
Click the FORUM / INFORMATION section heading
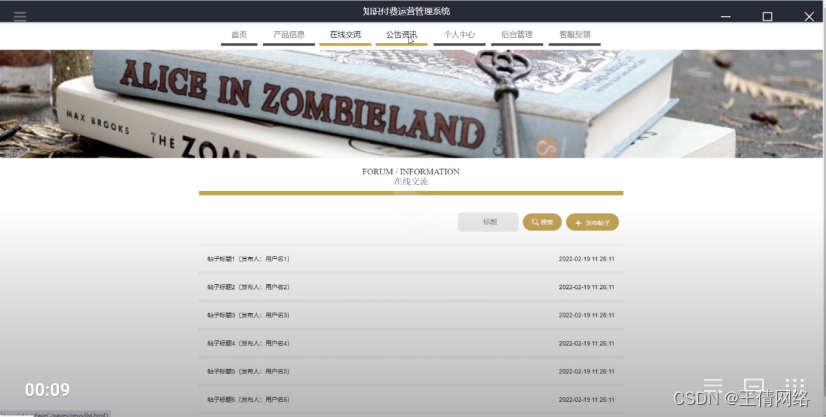coord(411,172)
